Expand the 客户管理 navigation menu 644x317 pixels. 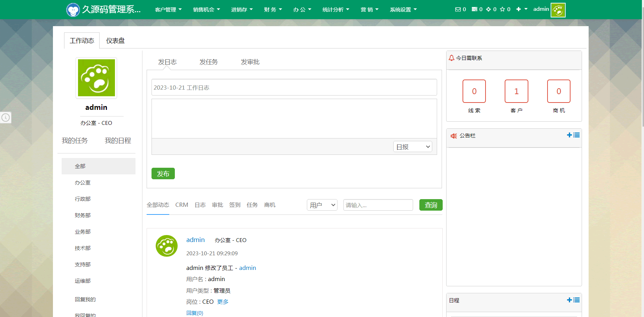(168, 10)
